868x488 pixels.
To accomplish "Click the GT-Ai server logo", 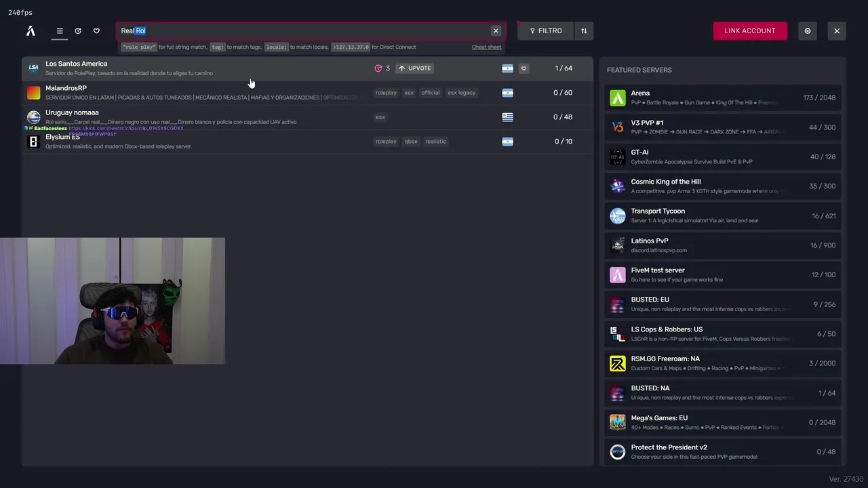I will point(618,157).
